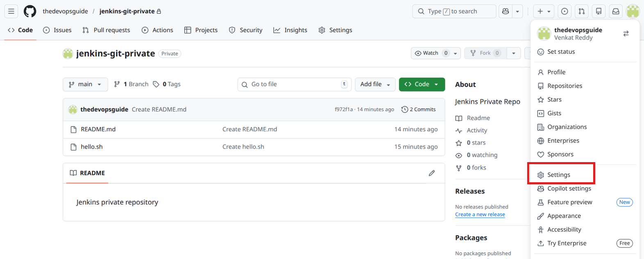This screenshot has width=644, height=259.
Task: Open the hello.sh file
Action: click(92, 147)
